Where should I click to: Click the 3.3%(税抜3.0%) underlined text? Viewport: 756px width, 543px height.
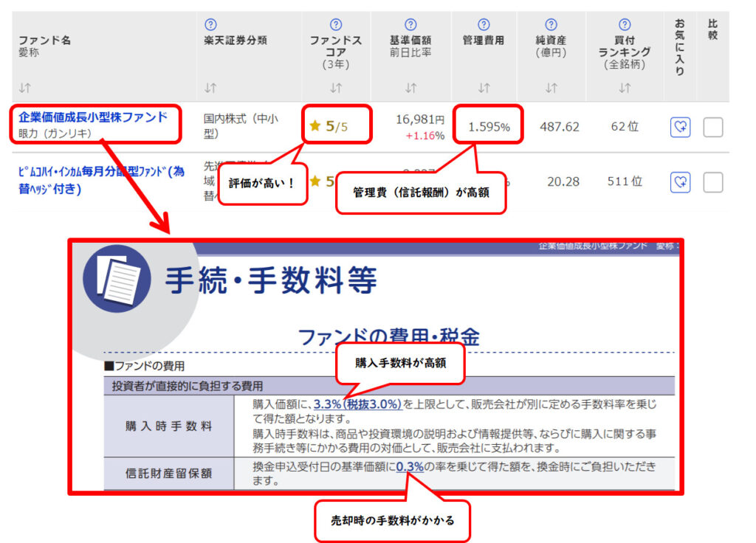(x=357, y=404)
